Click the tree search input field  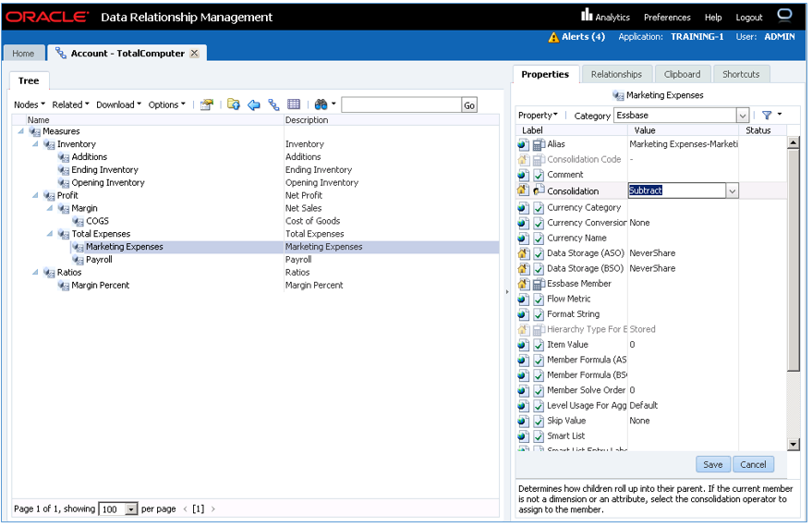401,105
